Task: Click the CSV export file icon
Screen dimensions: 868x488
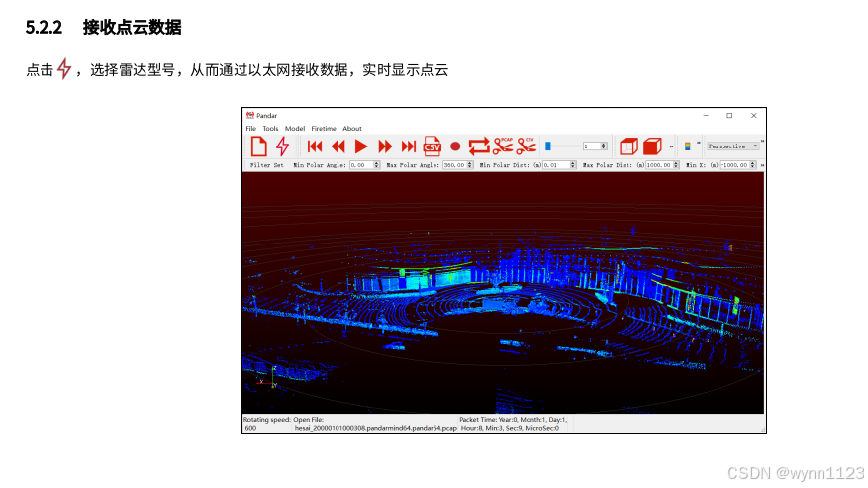Action: click(x=432, y=146)
